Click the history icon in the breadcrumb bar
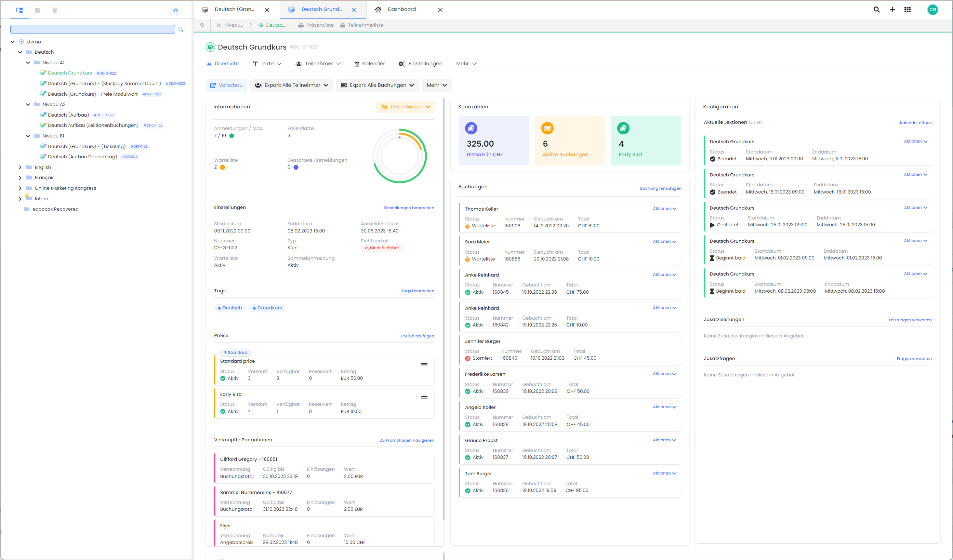The width and height of the screenshot is (953, 560). [201, 25]
